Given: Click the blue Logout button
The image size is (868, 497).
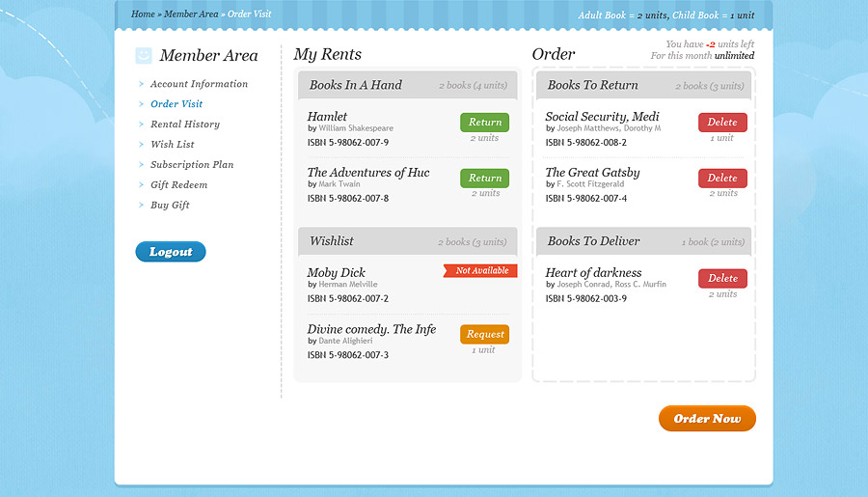Looking at the screenshot, I should click(x=171, y=252).
